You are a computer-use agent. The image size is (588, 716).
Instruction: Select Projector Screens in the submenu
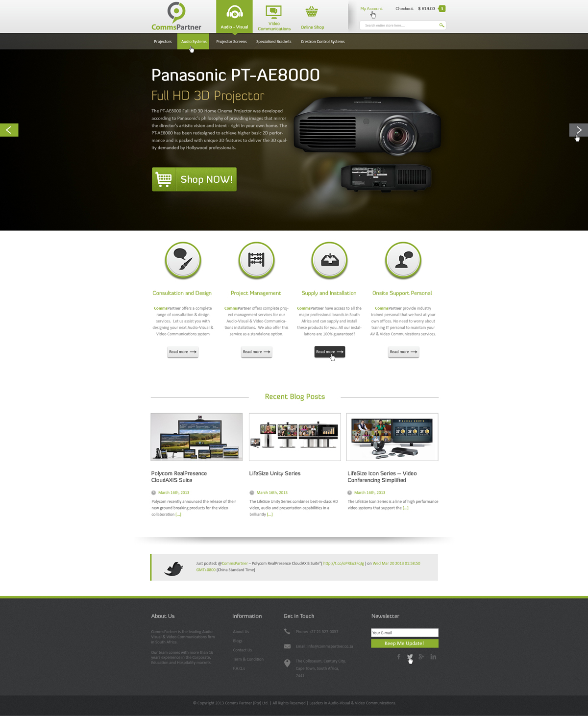pyautogui.click(x=231, y=42)
